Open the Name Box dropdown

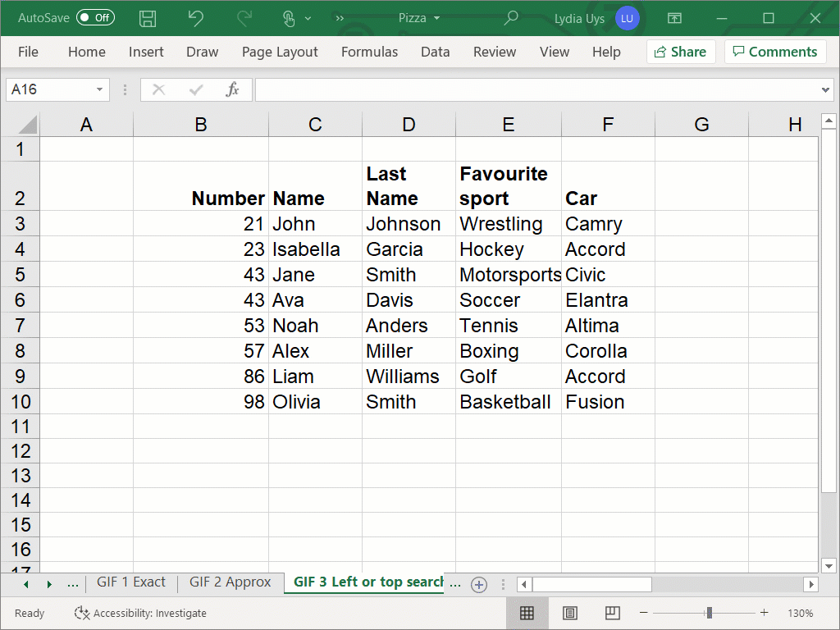click(101, 89)
